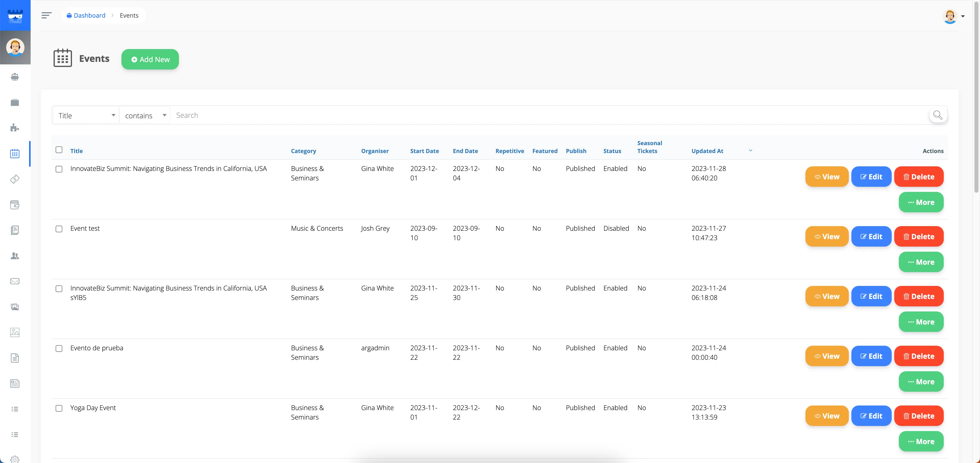Open the Title search field dropdown
The width and height of the screenshot is (980, 463).
(x=86, y=115)
